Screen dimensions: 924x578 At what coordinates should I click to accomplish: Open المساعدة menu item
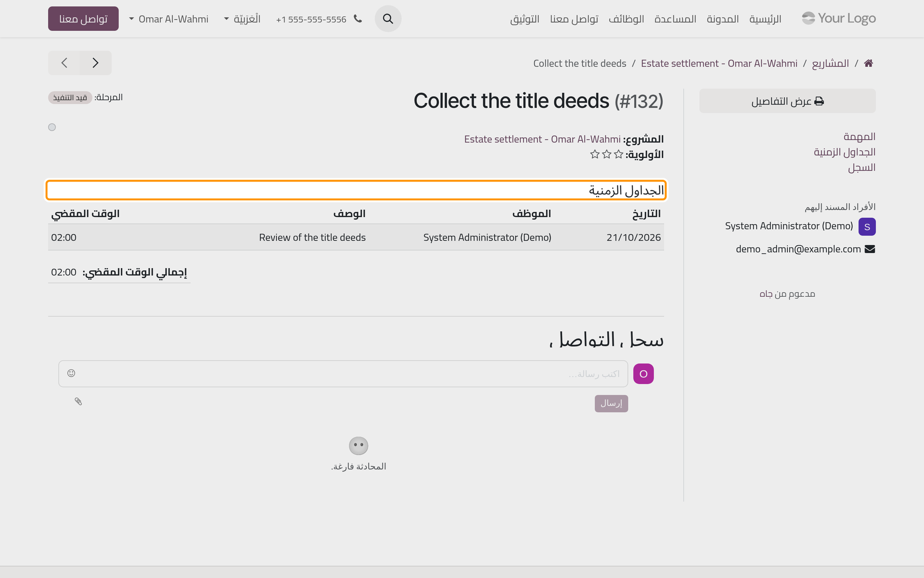pos(675,19)
